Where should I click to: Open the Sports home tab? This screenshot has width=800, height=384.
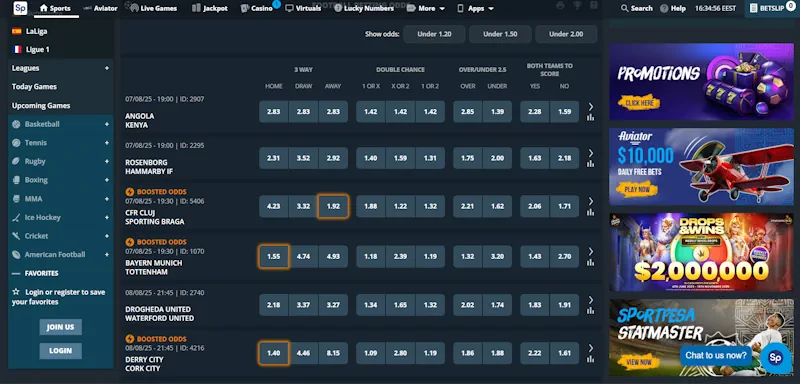(x=55, y=8)
